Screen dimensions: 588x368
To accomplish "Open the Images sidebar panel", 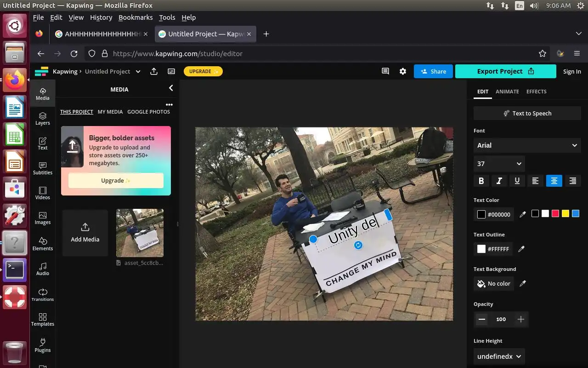I will click(42, 218).
